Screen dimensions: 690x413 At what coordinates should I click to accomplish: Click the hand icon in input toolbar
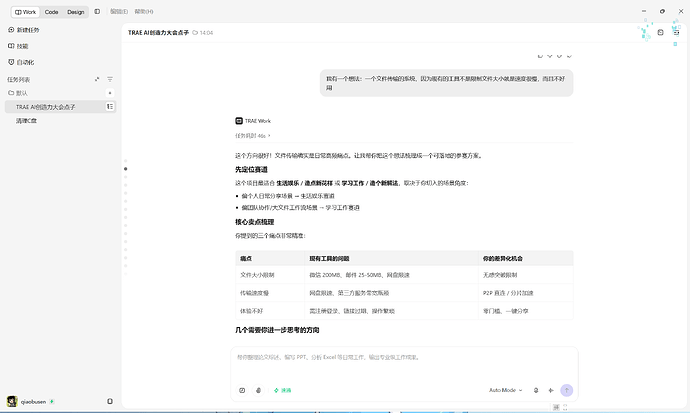258,390
